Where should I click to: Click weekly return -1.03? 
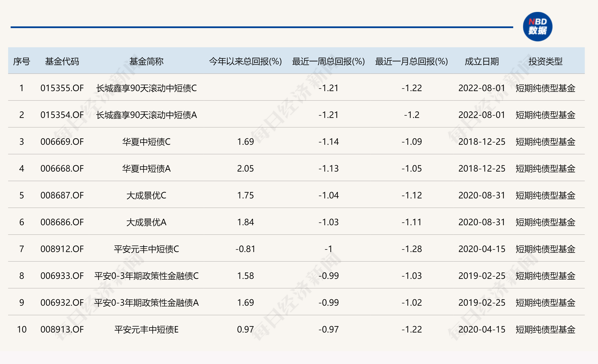coord(329,222)
